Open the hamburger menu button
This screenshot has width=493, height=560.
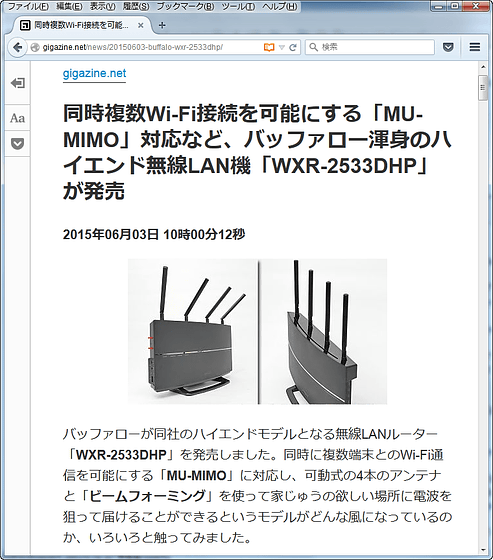pos(474,47)
